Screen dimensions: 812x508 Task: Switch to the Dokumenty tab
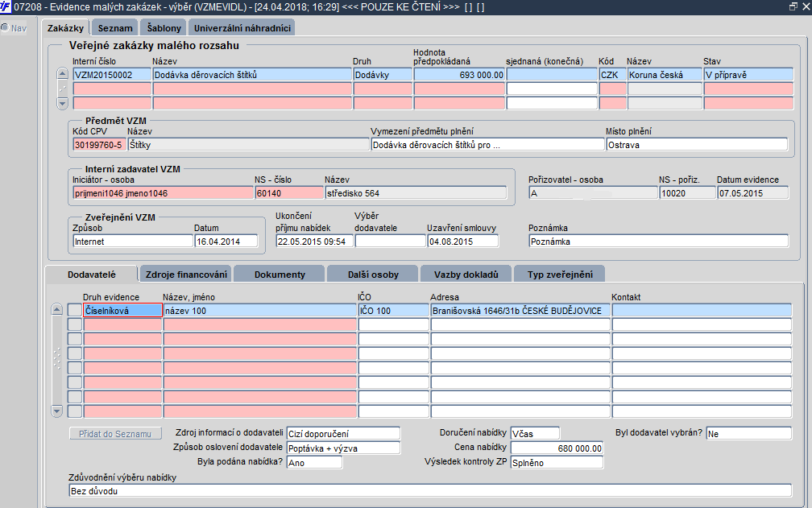tap(280, 275)
